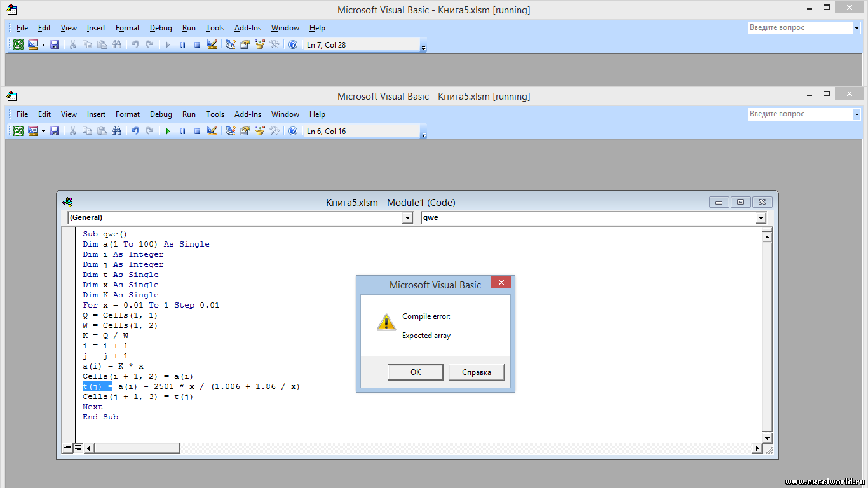Save the workbook using lower toolbar disk icon

[x=55, y=132]
